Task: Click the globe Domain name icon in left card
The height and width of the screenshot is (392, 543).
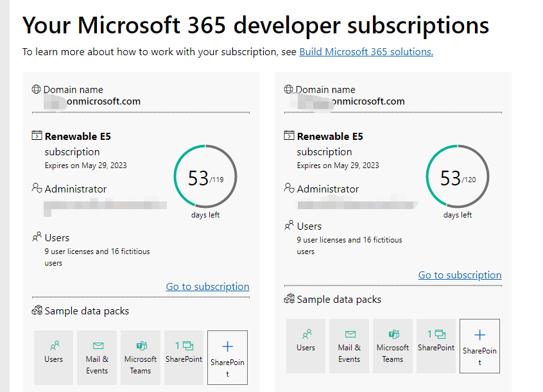Action: 37,90
